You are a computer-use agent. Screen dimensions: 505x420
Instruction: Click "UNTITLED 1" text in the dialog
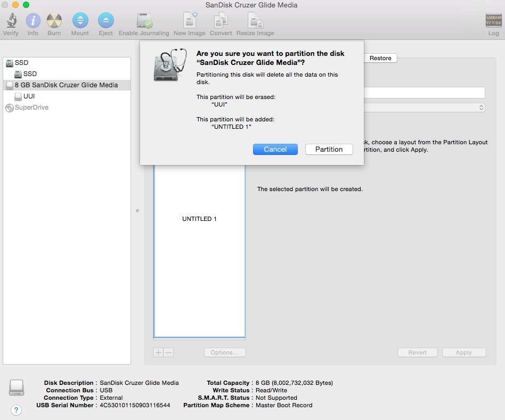(231, 127)
